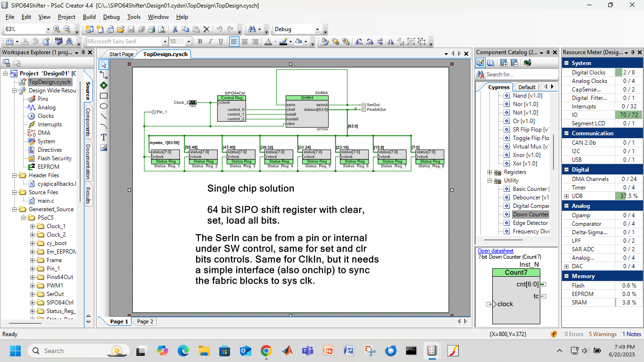Select the text T tool

tap(104, 137)
